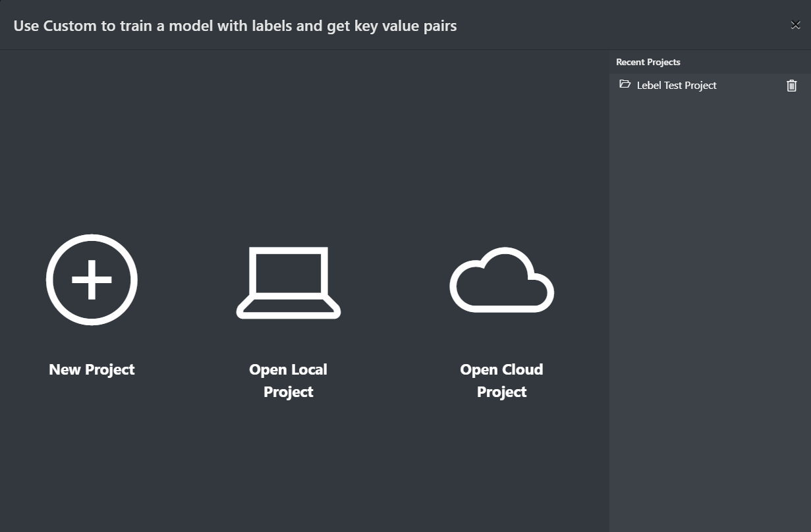Click the trash can next to recent project
The width and height of the screenshot is (811, 532).
(791, 85)
